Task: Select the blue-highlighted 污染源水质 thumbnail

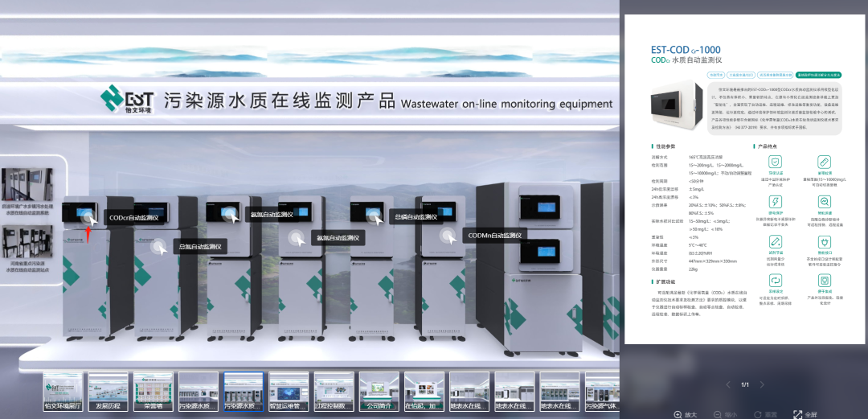Action: point(244,392)
